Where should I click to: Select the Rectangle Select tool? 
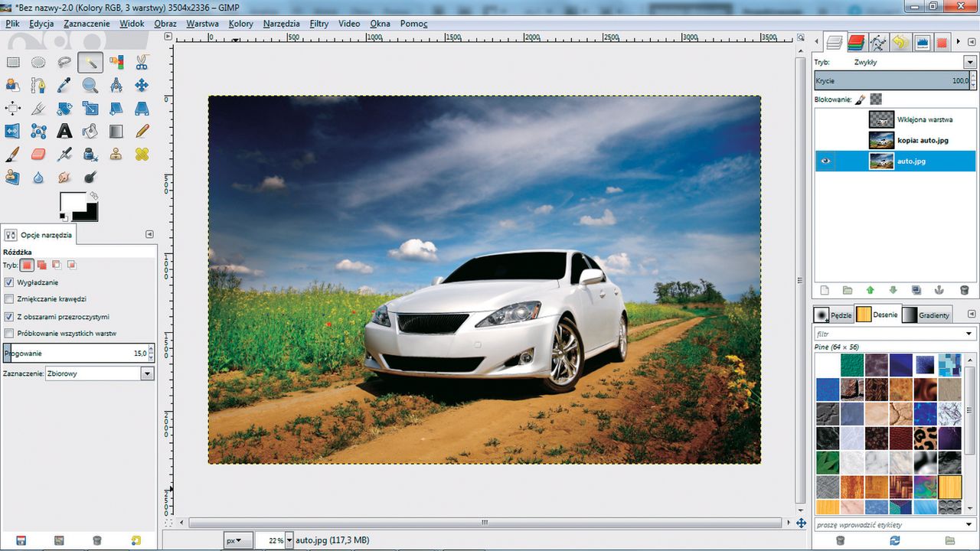pyautogui.click(x=13, y=63)
